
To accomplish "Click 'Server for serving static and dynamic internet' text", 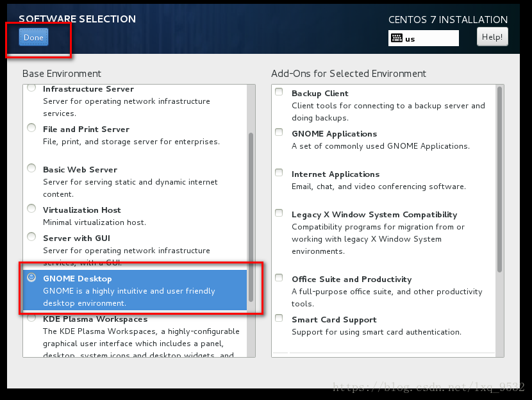I will (x=130, y=182).
